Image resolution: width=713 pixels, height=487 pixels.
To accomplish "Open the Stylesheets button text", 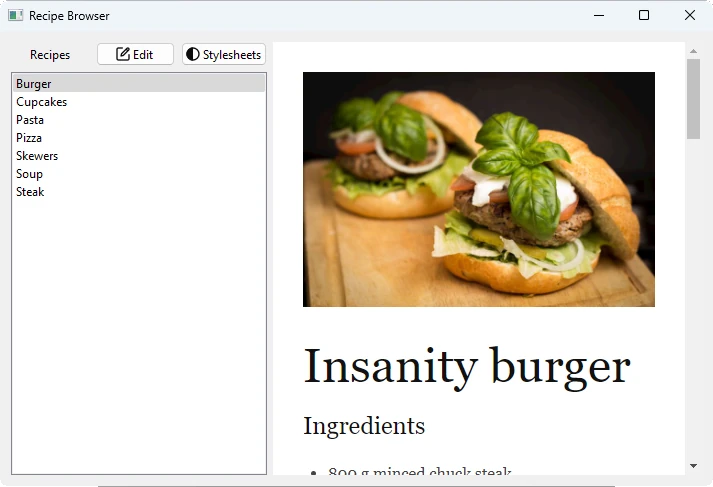I will [x=232, y=55].
